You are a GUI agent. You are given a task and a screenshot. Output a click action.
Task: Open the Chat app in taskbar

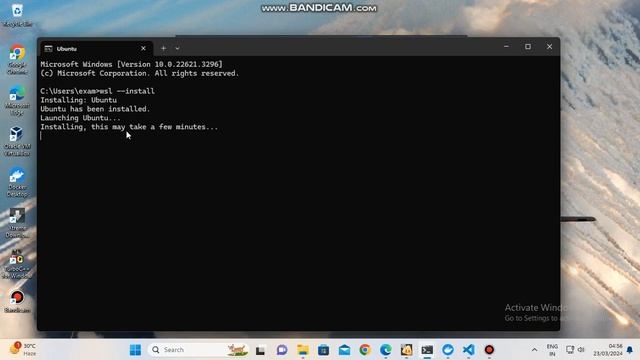(282, 350)
